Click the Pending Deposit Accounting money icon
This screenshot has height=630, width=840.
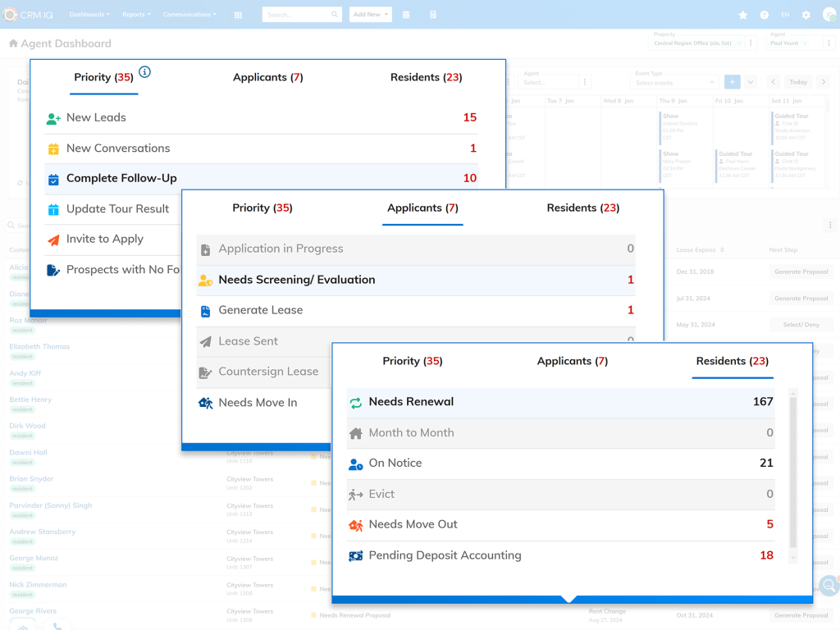tap(356, 556)
